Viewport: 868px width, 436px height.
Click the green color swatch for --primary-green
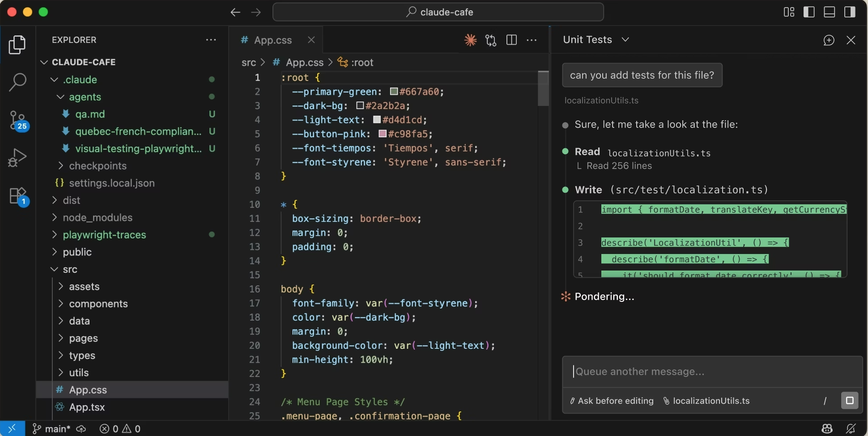point(393,92)
